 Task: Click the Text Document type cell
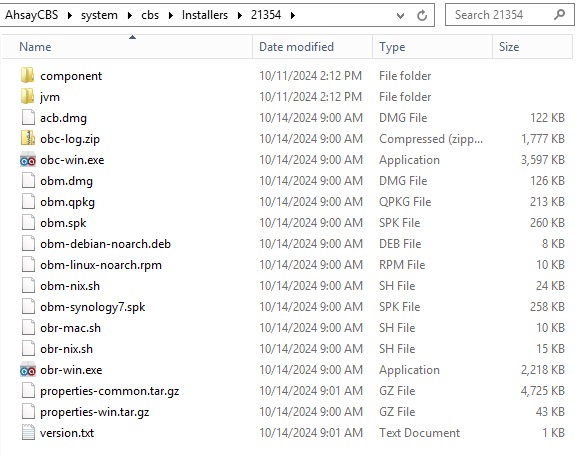point(419,433)
